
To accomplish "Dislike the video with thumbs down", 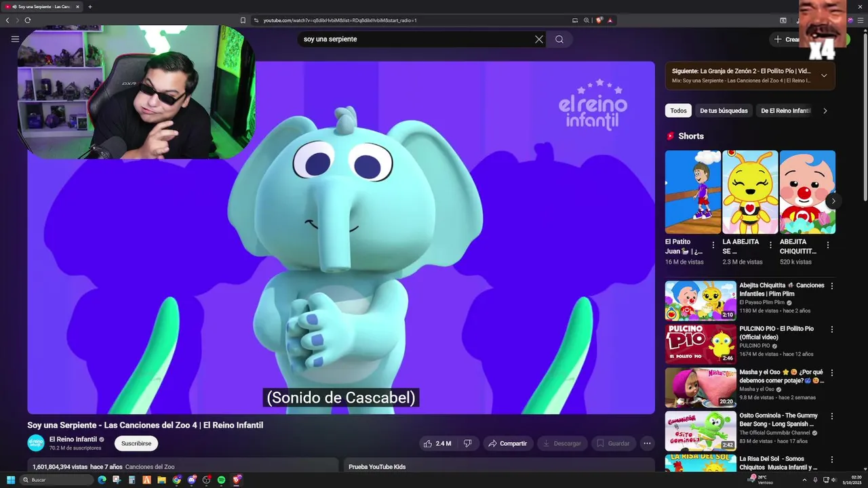I will coord(467,443).
